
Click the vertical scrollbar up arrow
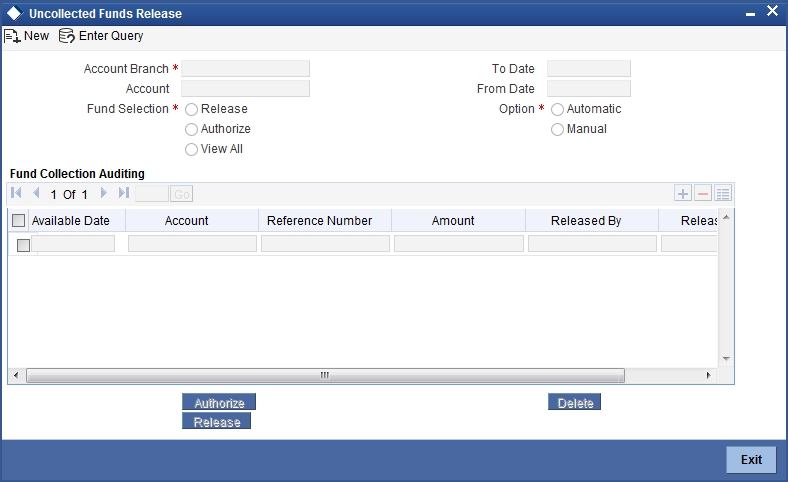click(x=726, y=217)
